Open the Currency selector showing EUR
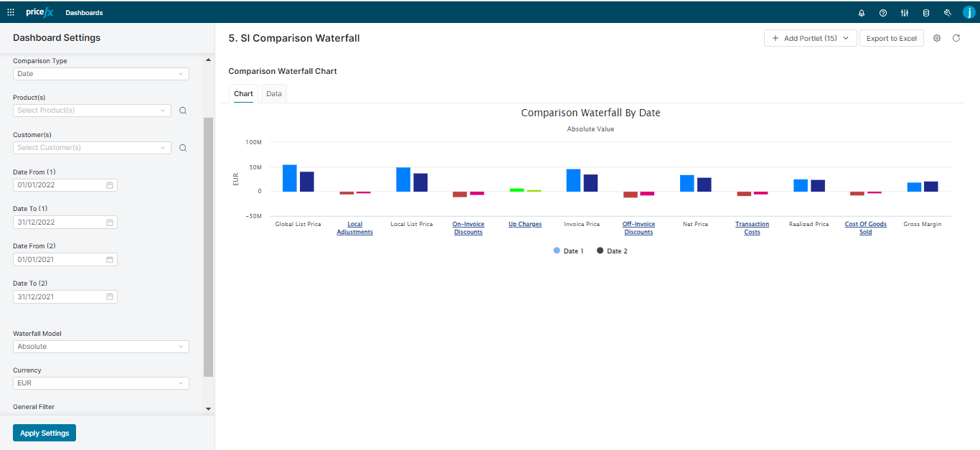The height and width of the screenshot is (450, 980). [x=100, y=383]
